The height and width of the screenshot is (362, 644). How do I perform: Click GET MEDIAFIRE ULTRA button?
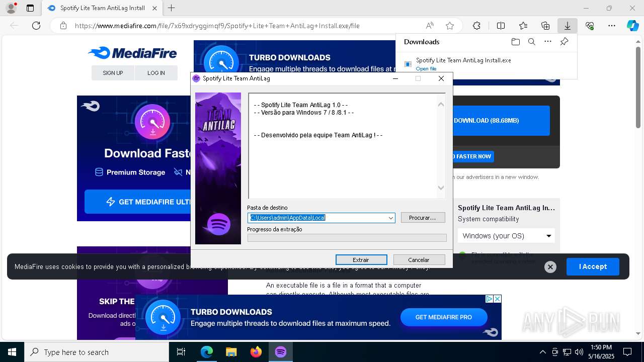point(138,202)
